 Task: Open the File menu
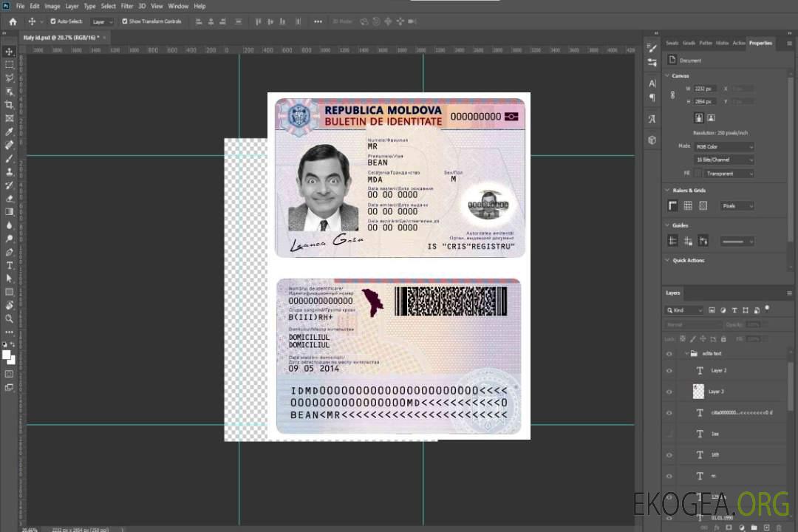coord(20,6)
